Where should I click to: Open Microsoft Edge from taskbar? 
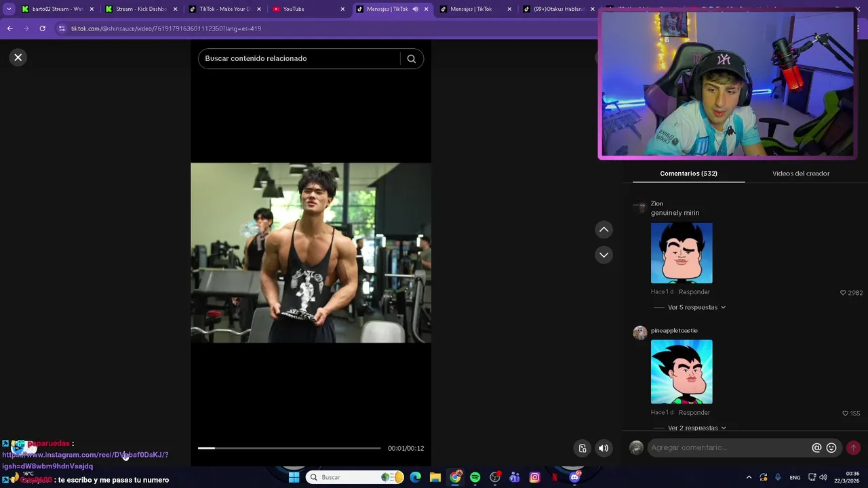click(415, 477)
